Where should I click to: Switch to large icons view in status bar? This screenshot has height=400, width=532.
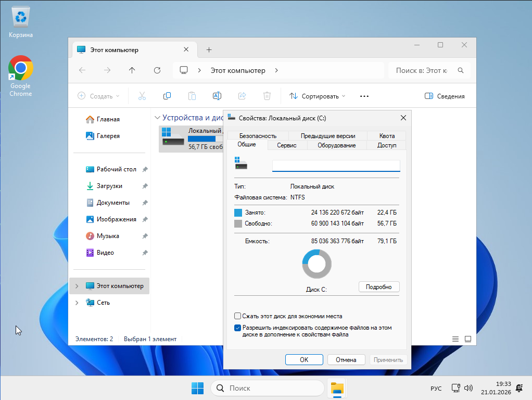click(x=467, y=339)
